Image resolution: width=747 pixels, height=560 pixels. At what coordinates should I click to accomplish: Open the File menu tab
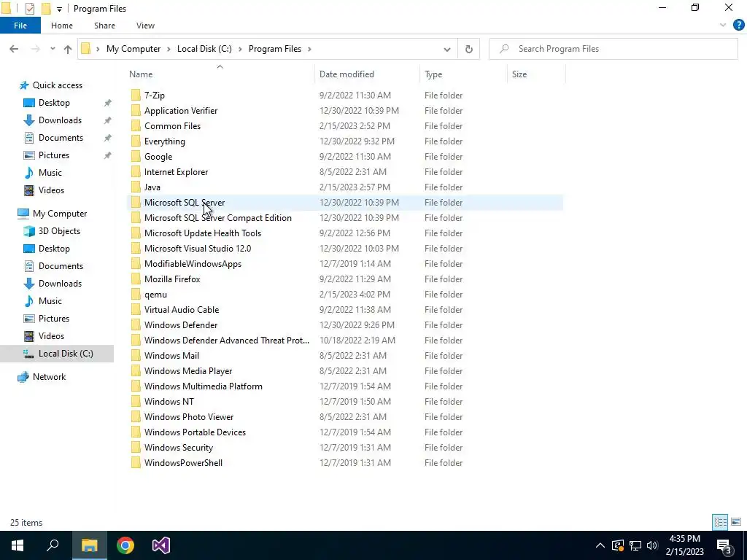pos(20,26)
